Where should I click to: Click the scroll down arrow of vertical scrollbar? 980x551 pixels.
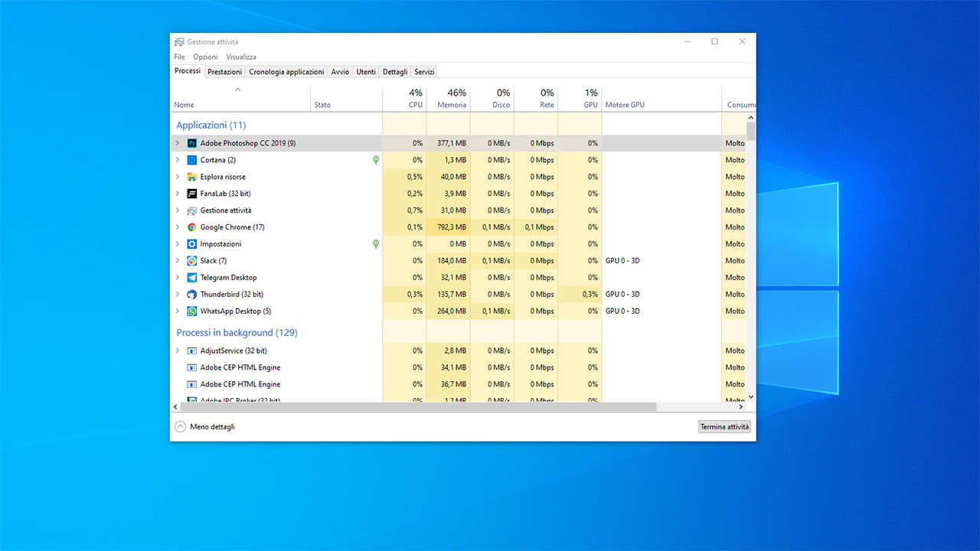point(751,396)
